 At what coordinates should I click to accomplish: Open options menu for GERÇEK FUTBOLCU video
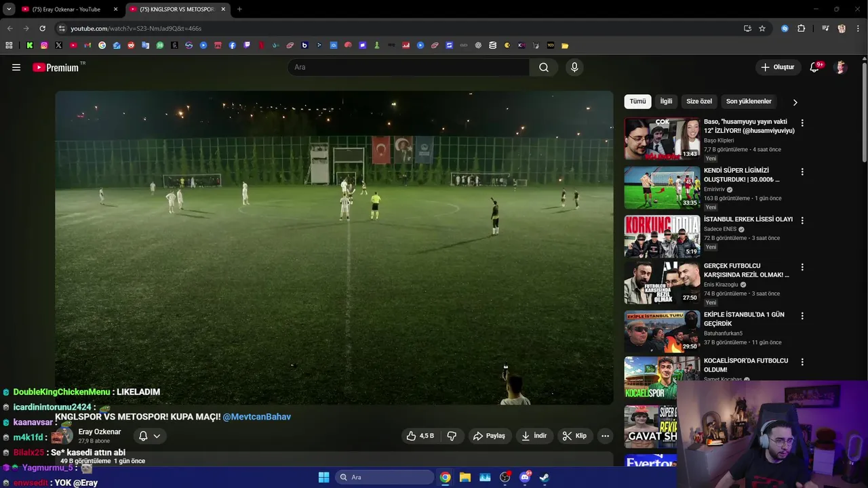pyautogui.click(x=802, y=267)
